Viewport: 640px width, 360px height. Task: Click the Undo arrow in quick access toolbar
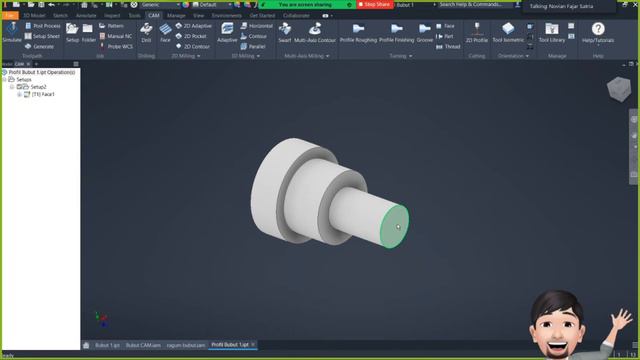pos(51,5)
